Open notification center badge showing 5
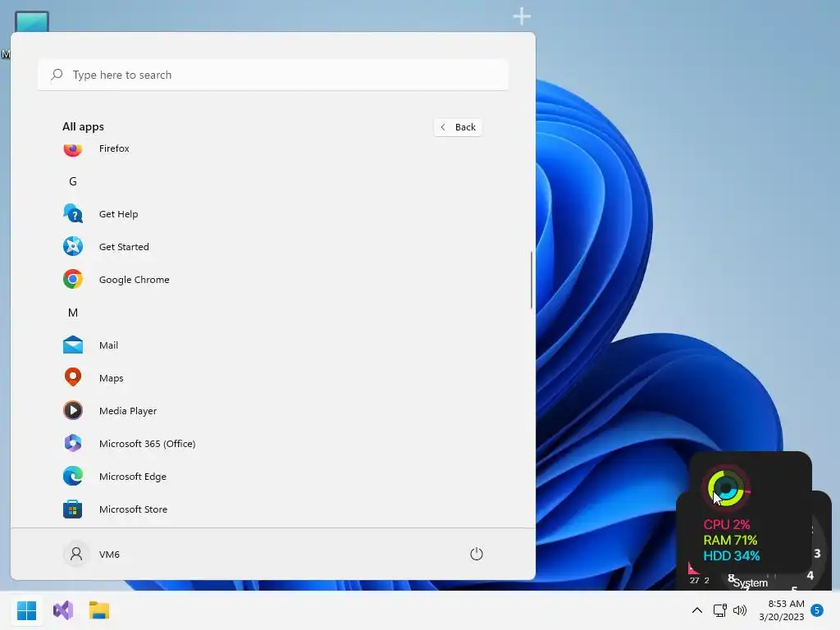 pyautogui.click(x=817, y=610)
